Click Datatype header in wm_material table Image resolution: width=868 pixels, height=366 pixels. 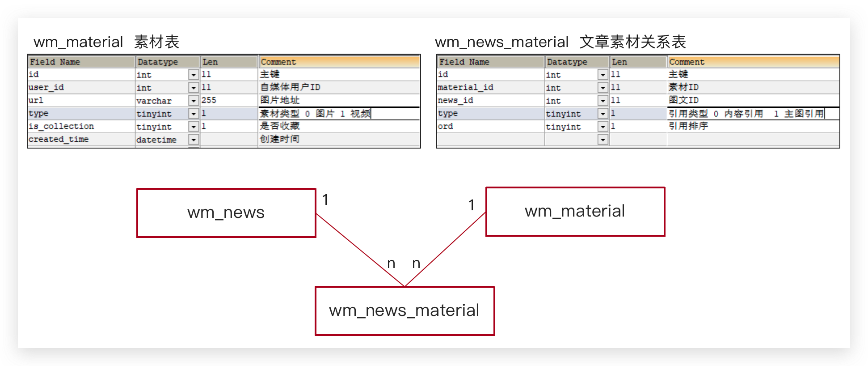coord(168,62)
